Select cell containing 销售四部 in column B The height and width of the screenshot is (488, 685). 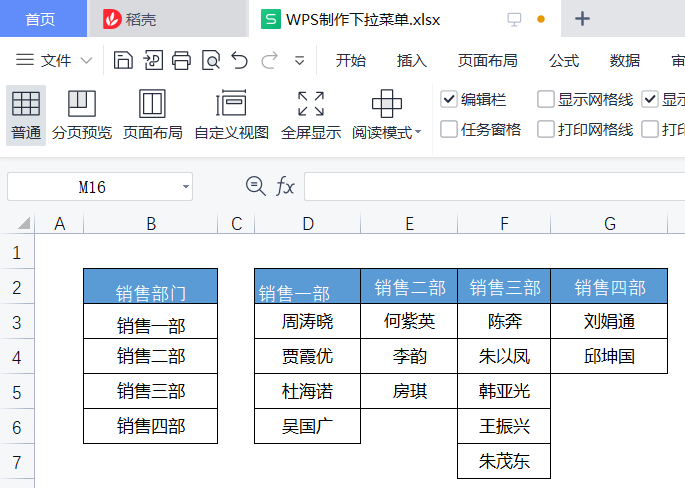click(x=151, y=426)
